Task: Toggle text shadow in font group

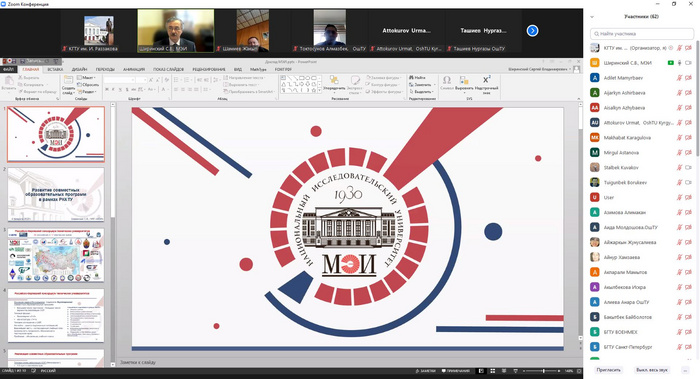Action: [126, 89]
